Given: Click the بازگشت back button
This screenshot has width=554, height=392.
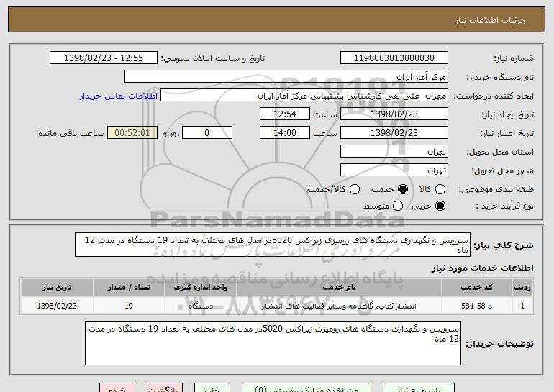Looking at the screenshot, I should click(x=165, y=388).
